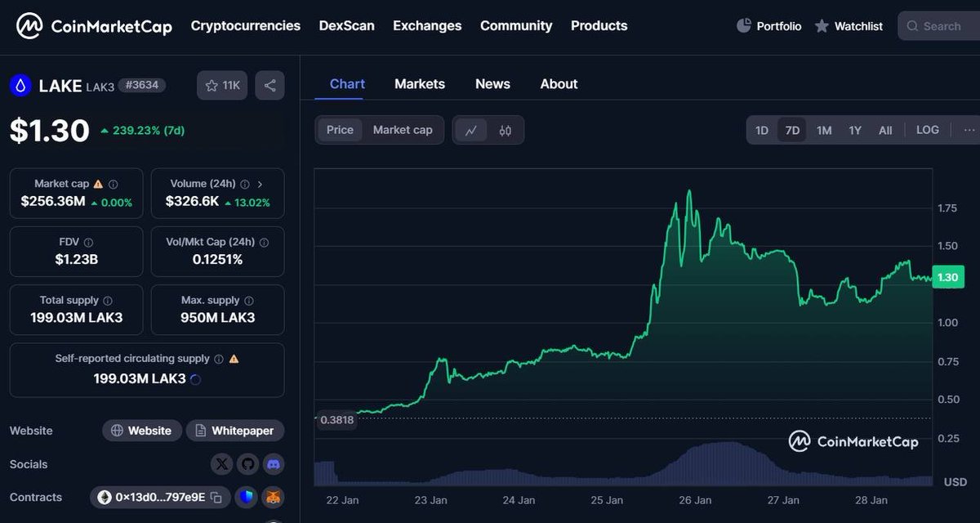Set chart range to 1M
The height and width of the screenshot is (523, 980).
point(824,130)
